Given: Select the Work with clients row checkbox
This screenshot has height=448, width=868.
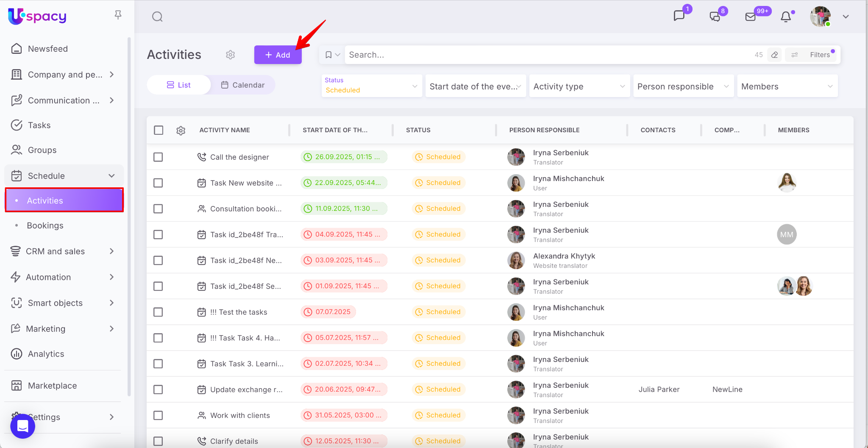Looking at the screenshot, I should click(158, 415).
